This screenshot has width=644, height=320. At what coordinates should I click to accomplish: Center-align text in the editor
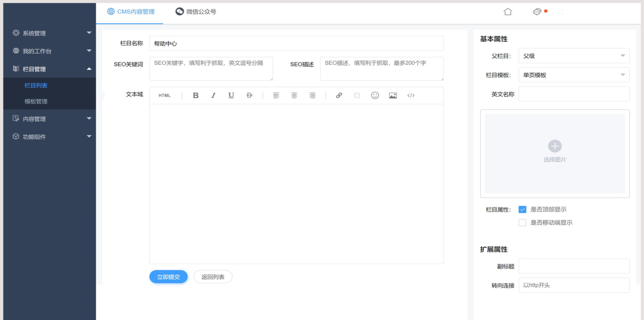coord(294,96)
